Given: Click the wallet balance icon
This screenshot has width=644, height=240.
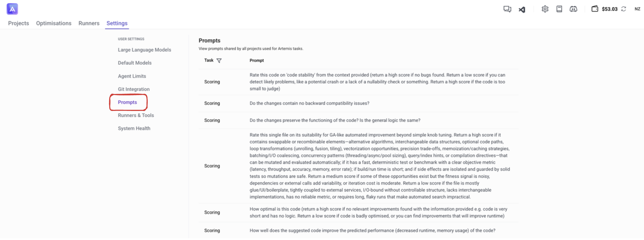Looking at the screenshot, I should [595, 9].
